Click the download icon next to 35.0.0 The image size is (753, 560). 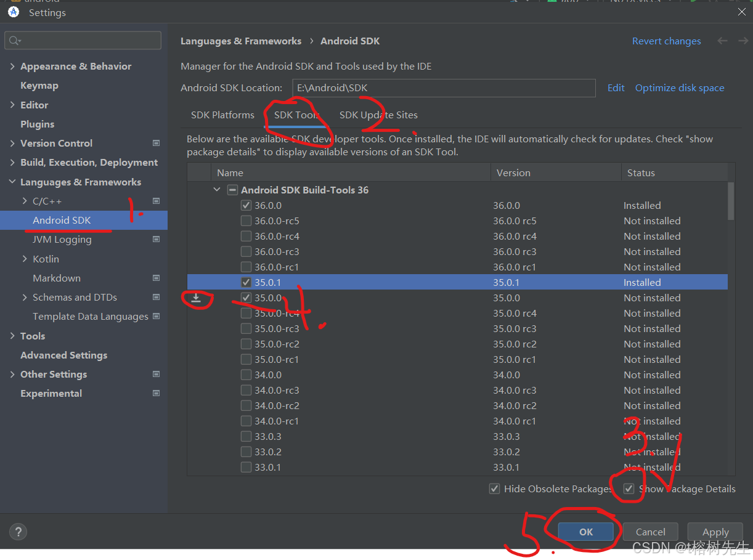[196, 298]
